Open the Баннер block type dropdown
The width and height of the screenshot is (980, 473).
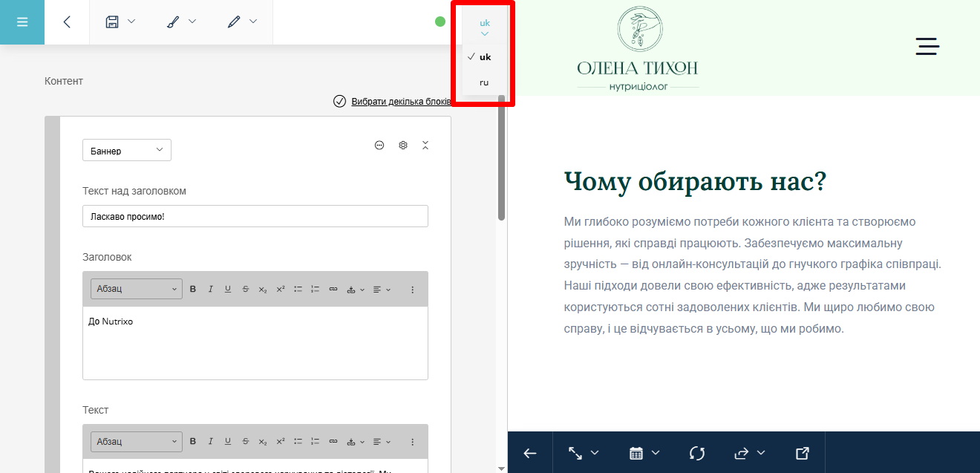pos(127,151)
